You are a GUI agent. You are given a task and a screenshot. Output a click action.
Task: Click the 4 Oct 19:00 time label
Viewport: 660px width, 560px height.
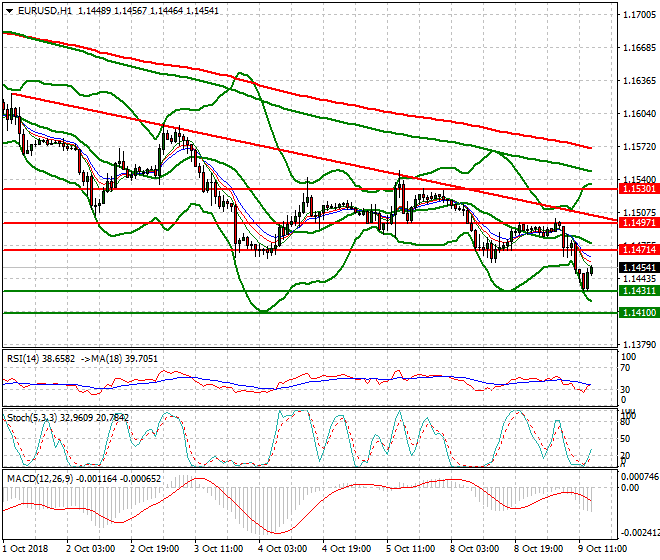(346, 549)
